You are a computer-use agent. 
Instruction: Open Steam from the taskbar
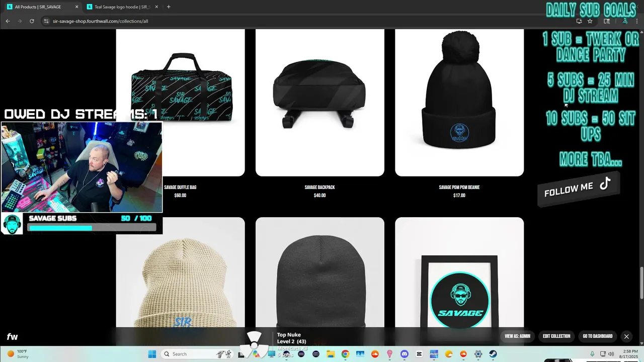point(493,354)
